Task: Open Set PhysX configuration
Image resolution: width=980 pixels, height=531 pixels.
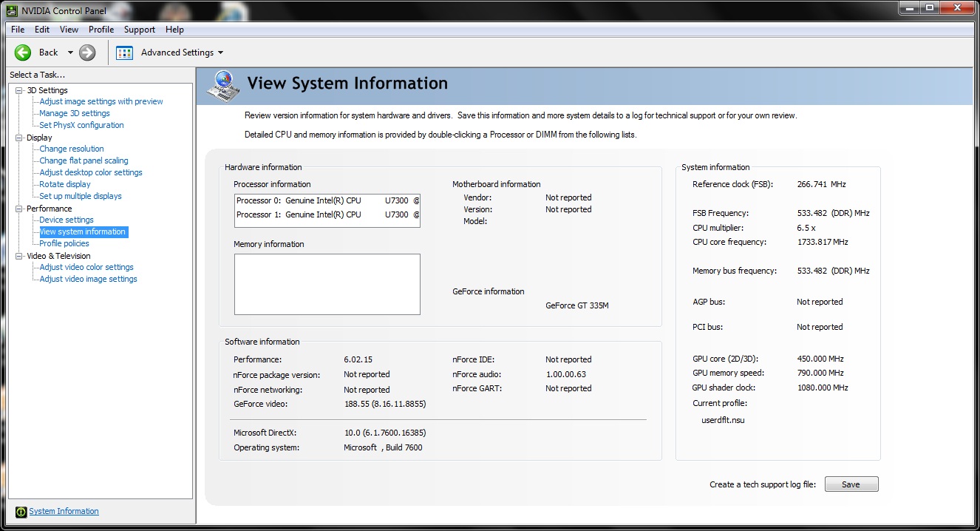Action: (x=81, y=125)
